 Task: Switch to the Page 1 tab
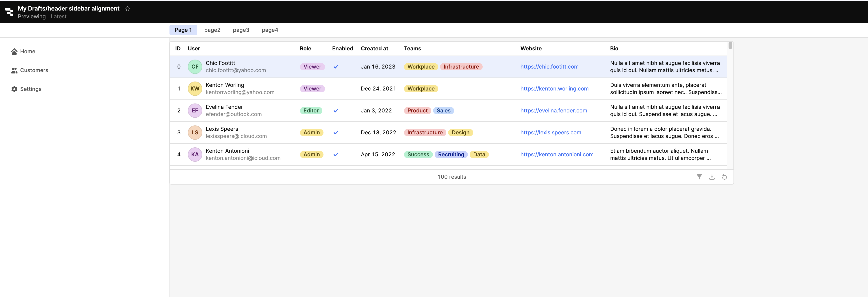click(183, 30)
